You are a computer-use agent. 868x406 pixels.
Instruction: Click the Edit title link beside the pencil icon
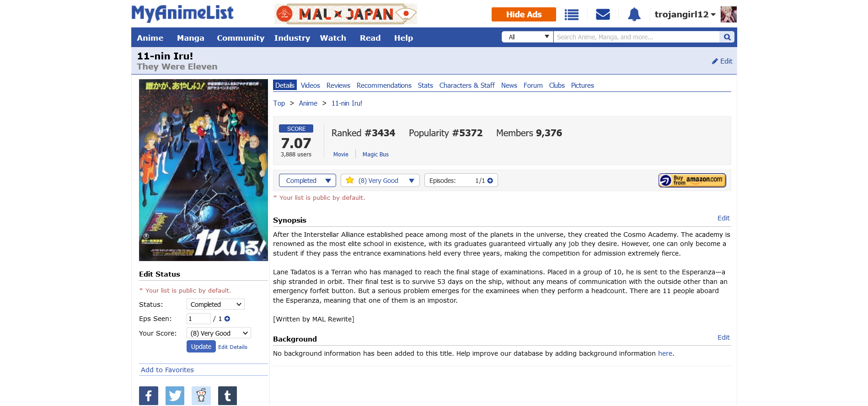[722, 61]
